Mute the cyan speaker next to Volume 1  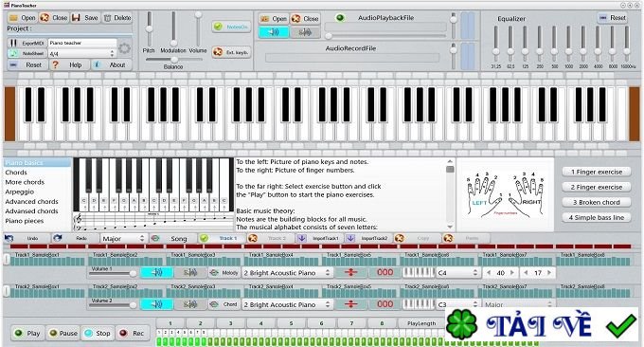tap(157, 272)
